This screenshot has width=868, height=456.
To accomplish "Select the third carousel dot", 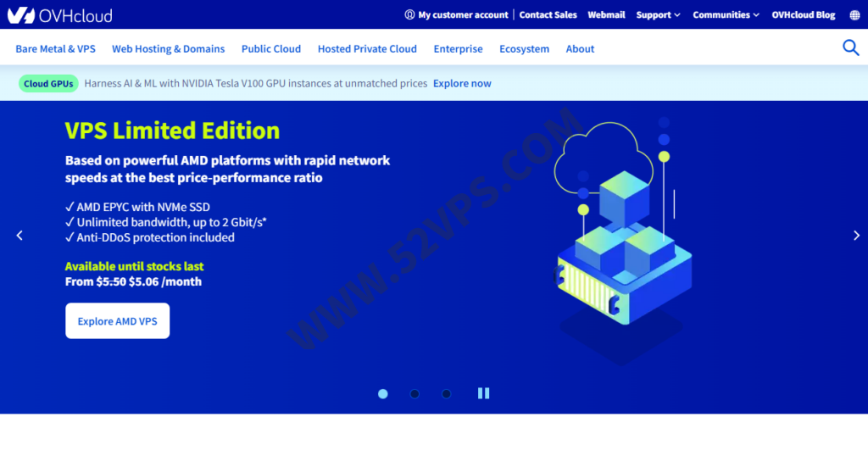I will coord(446,394).
